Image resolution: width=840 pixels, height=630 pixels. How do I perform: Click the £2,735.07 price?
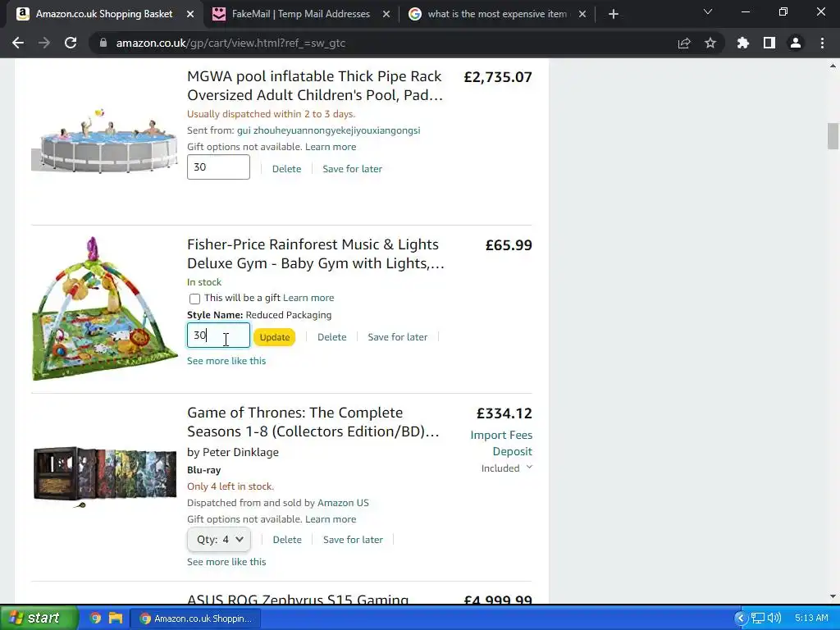point(498,77)
